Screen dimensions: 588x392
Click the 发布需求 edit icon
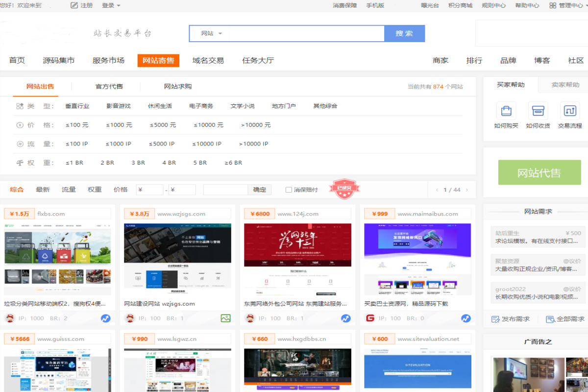click(495, 319)
